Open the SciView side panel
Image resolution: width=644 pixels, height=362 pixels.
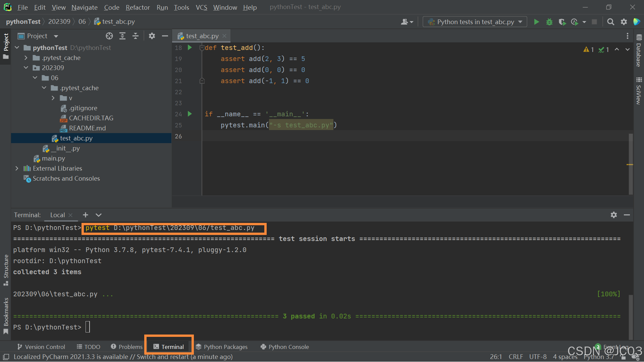639,91
